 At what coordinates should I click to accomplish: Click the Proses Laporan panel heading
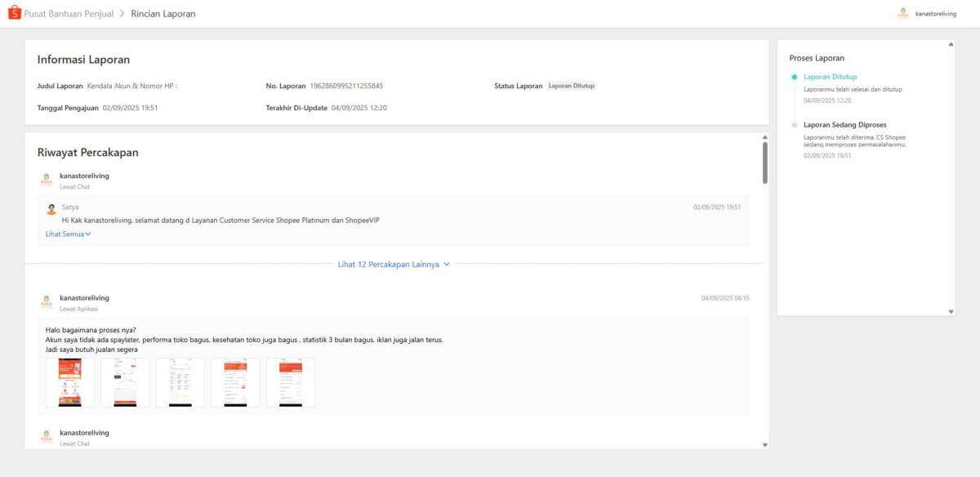click(x=817, y=58)
